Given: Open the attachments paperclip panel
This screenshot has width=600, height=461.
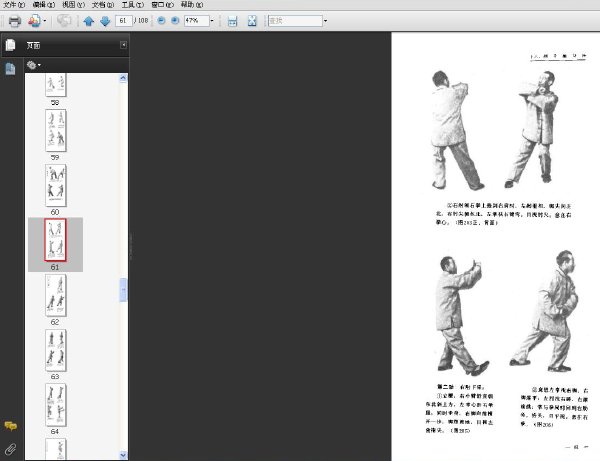Looking at the screenshot, I should [10, 449].
